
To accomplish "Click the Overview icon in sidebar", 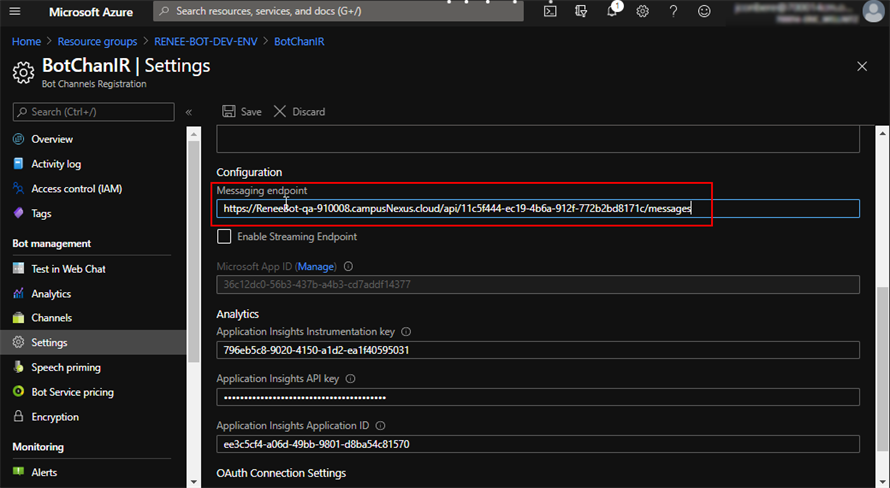I will tap(19, 139).
